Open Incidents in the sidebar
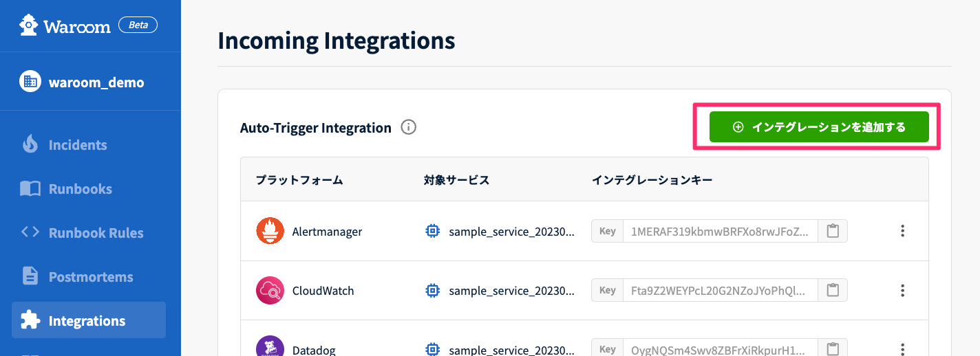Screen dimensions: 980x356 pos(77,145)
